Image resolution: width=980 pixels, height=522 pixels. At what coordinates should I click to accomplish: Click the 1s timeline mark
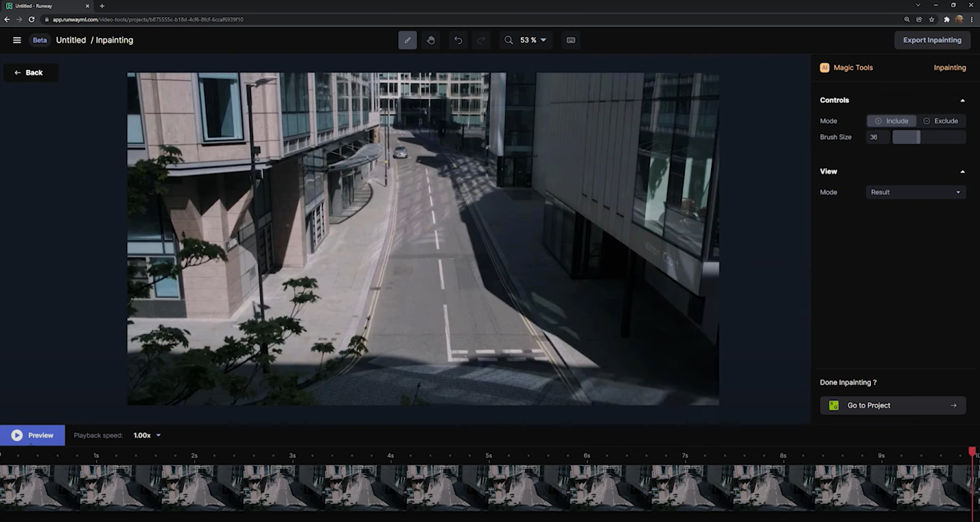96,456
